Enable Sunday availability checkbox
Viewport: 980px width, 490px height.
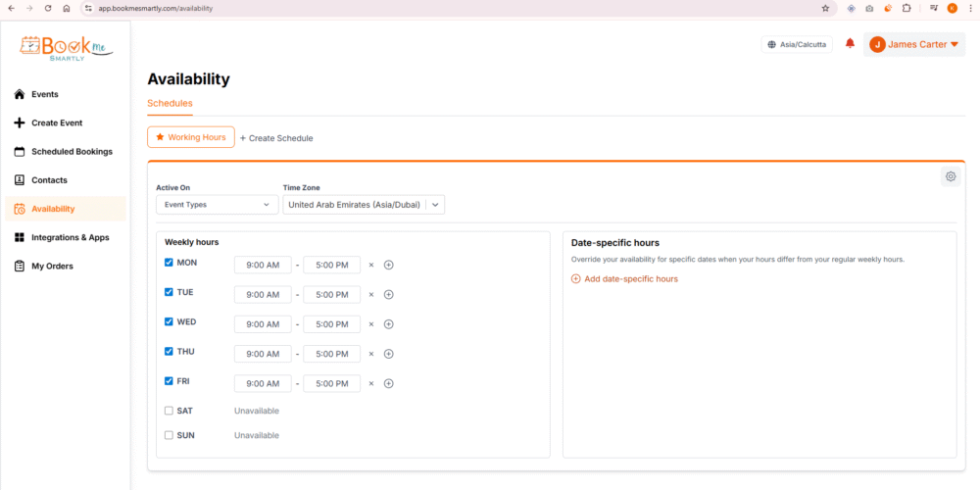[x=169, y=435]
